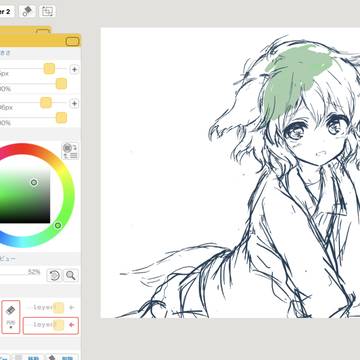
Task: Switch to the tab ending in "2"
Action: click(7, 12)
